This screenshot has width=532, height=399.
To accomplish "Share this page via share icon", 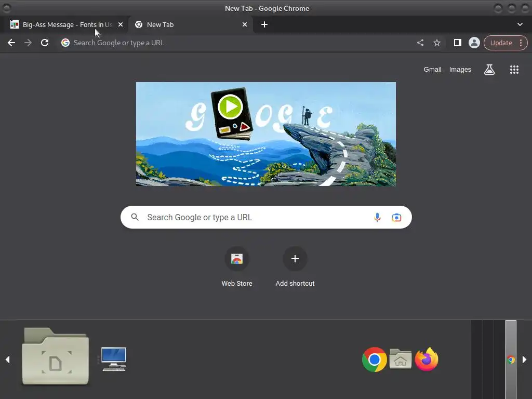I will pos(420,43).
